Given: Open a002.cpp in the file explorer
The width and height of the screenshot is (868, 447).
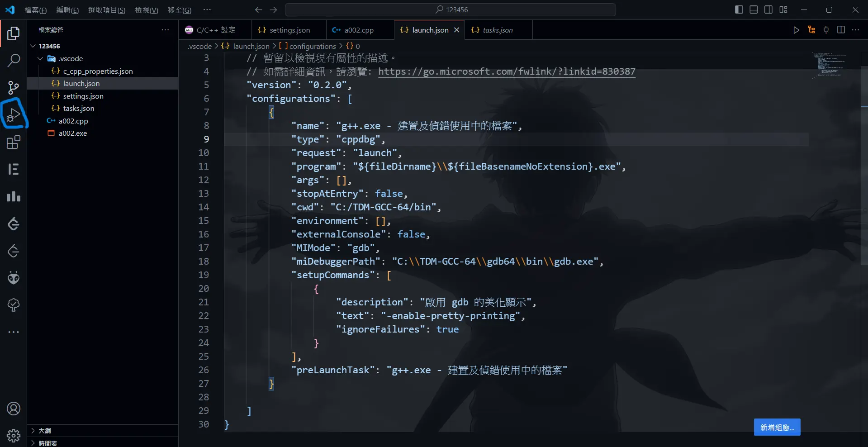Looking at the screenshot, I should point(73,121).
